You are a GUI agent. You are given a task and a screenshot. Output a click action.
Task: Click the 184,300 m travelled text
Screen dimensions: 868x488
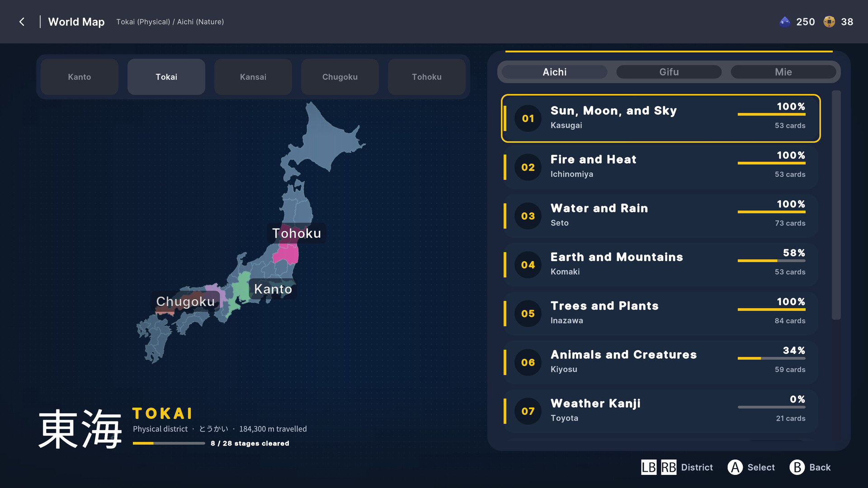click(273, 429)
